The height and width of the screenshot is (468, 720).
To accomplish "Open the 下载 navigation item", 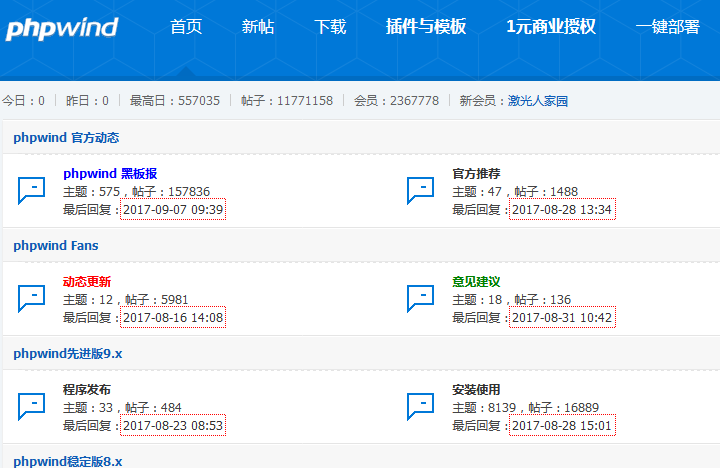I will [x=330, y=27].
